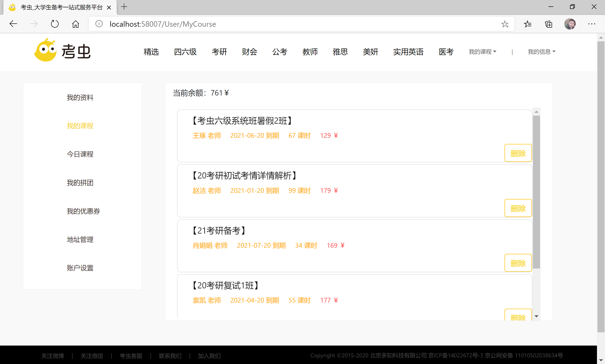Open browser settings and more menu
The height and width of the screenshot is (364, 605).
point(591,24)
